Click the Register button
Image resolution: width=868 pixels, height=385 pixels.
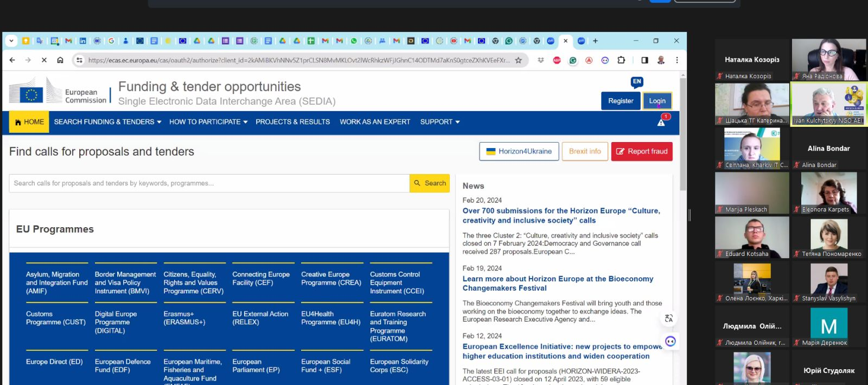point(621,101)
